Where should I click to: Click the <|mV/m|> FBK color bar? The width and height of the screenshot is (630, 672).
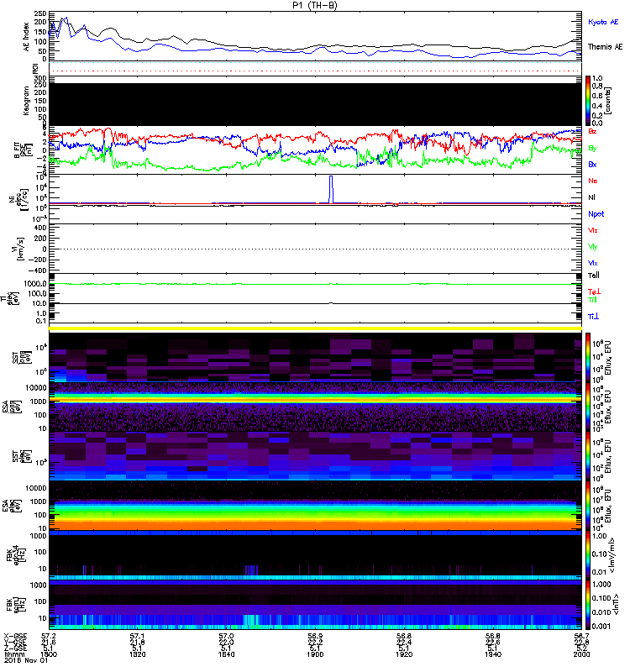pyautogui.click(x=588, y=555)
